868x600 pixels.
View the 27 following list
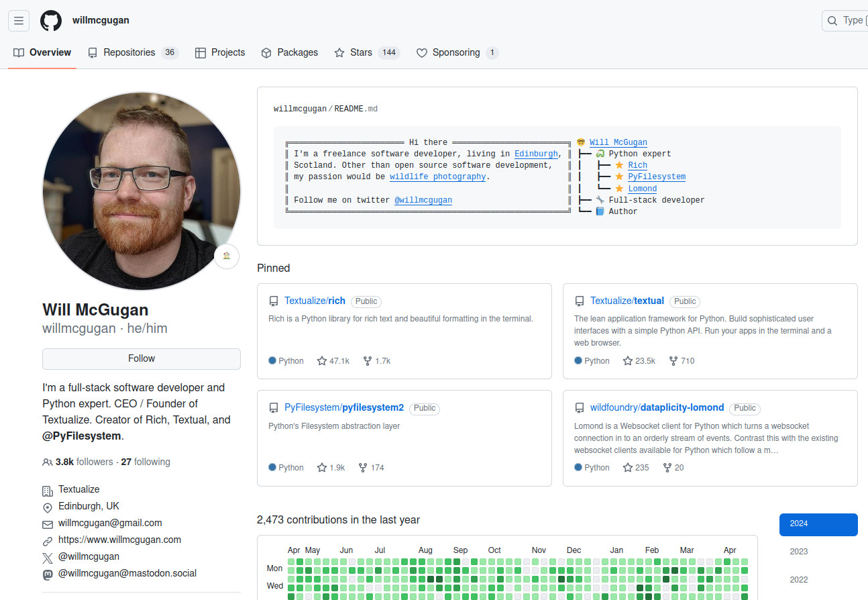146,462
